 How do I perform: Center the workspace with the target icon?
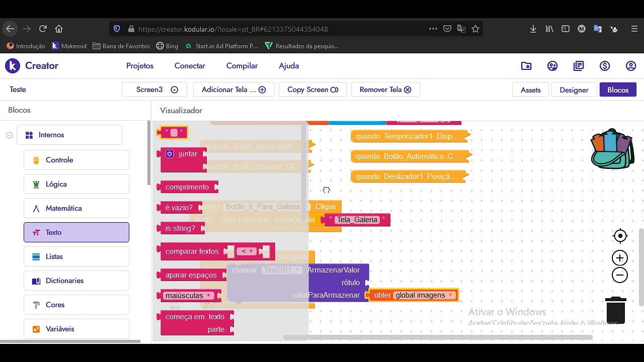pyautogui.click(x=620, y=236)
